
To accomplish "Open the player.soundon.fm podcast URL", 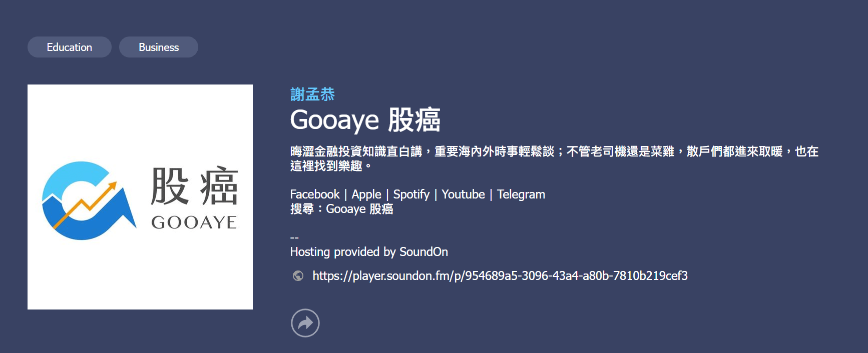I will (500, 276).
